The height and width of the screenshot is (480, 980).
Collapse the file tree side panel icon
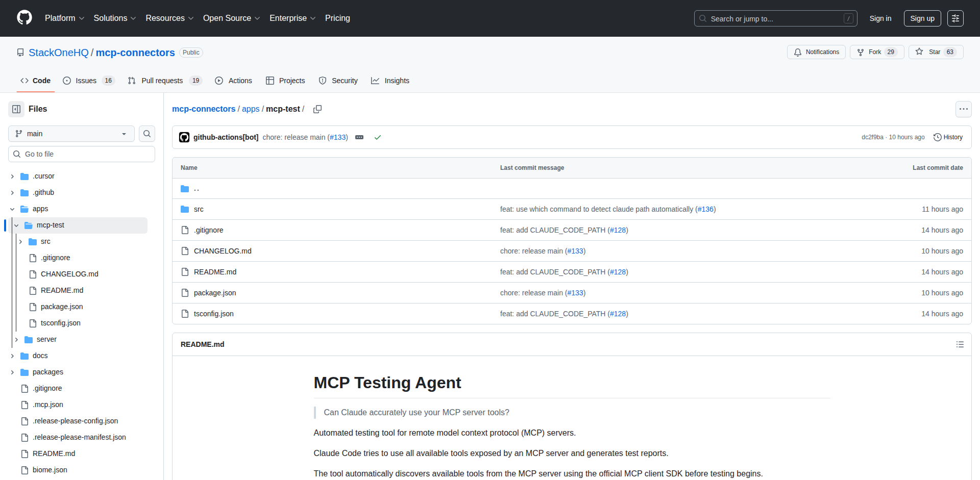(x=16, y=109)
